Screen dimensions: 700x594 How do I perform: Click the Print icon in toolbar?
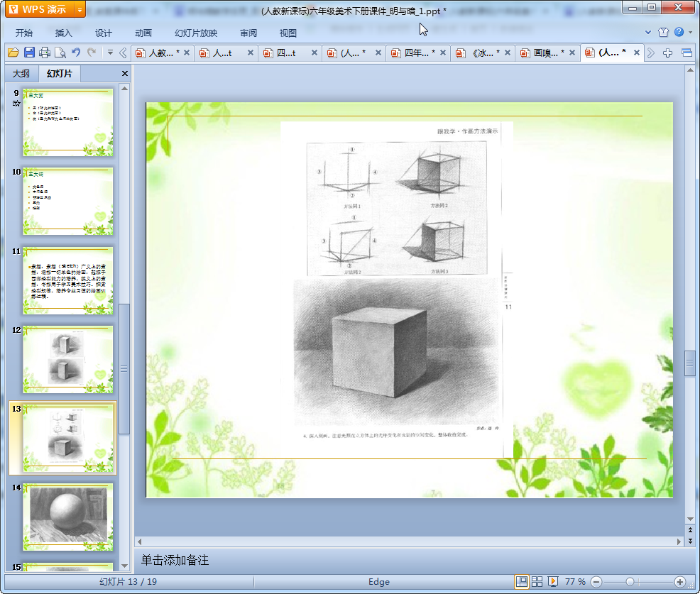pyautogui.click(x=45, y=53)
